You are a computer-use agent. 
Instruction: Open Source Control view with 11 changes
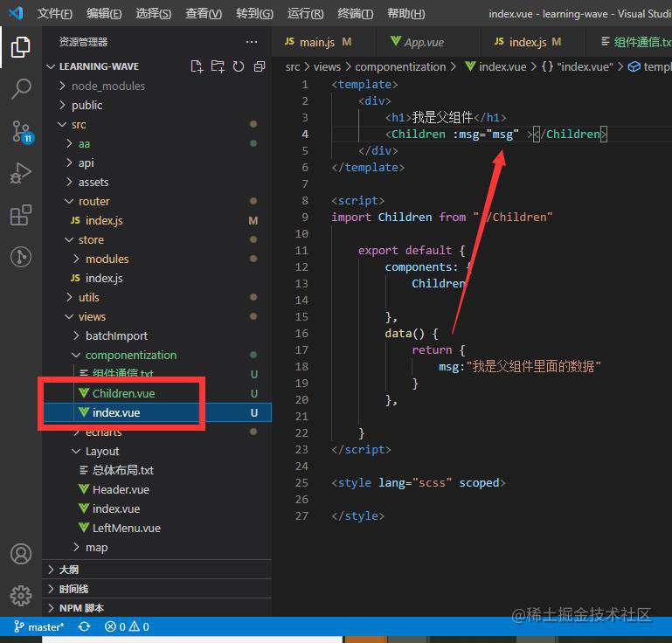click(22, 132)
